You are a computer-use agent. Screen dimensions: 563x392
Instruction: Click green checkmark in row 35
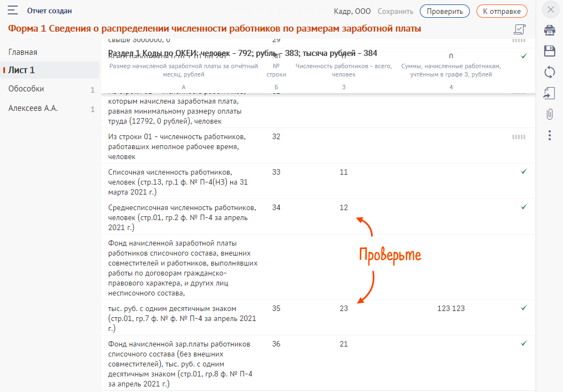coord(524,308)
